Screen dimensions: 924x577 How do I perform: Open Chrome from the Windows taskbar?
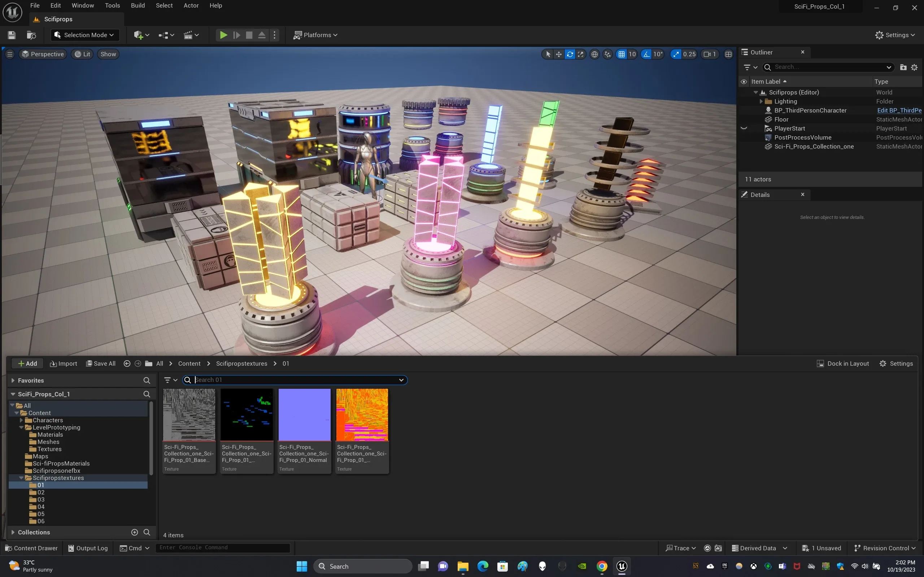(602, 566)
